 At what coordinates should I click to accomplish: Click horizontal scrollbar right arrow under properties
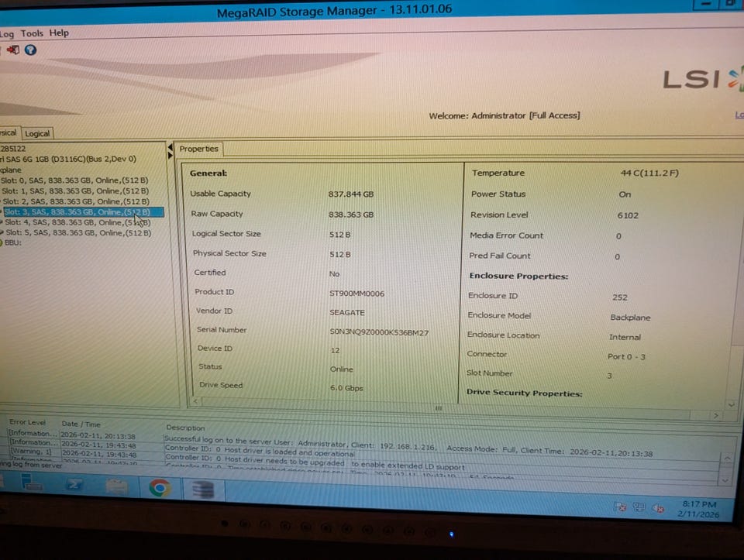pos(715,415)
